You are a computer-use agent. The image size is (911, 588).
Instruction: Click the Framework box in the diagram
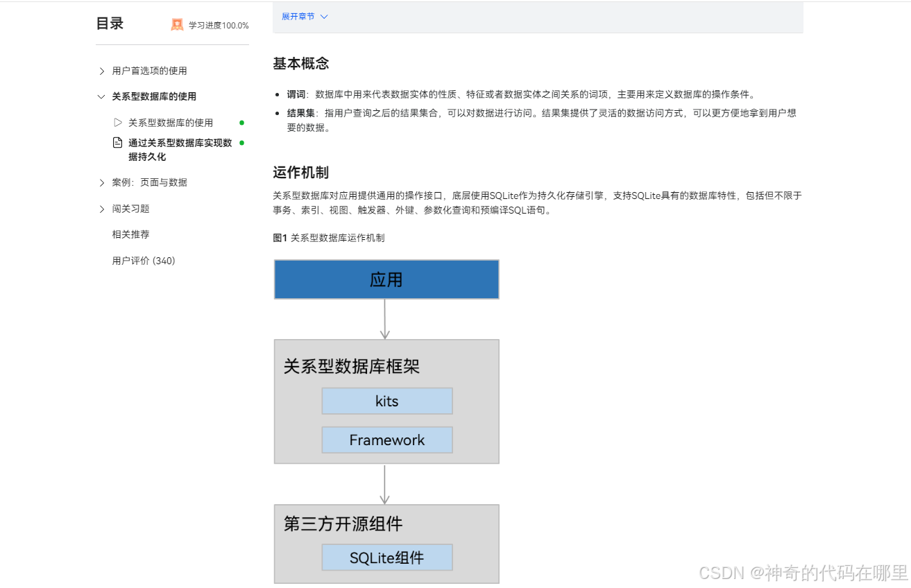click(x=386, y=440)
